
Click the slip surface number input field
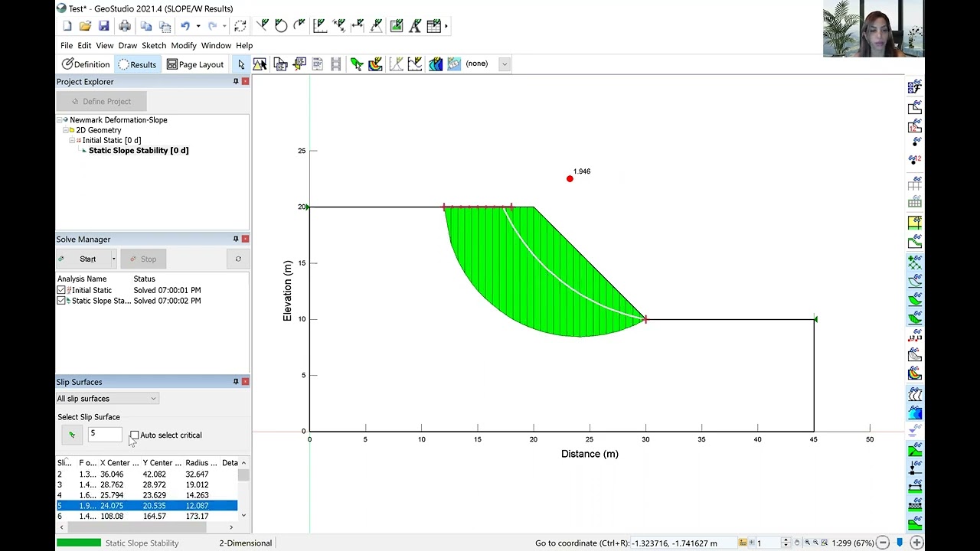coord(105,435)
